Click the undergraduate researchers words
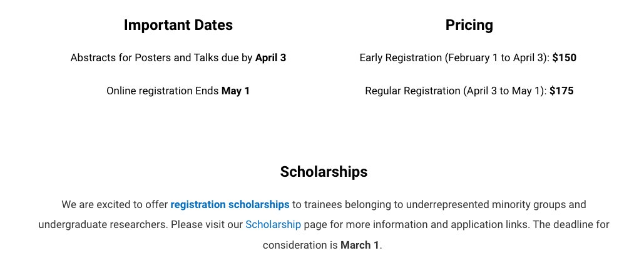The height and width of the screenshot is (273, 644). 103,225
